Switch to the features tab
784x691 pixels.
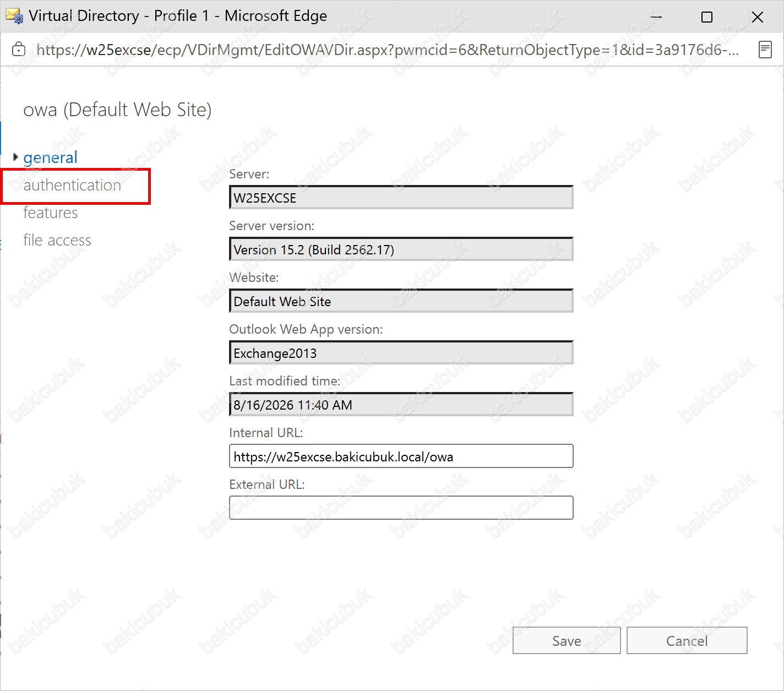(51, 213)
